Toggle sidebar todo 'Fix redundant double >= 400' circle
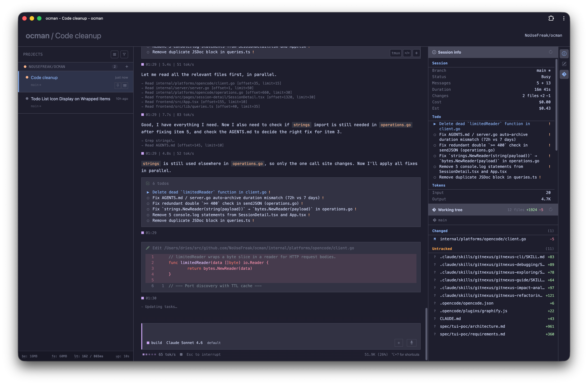This screenshot has height=385, width=588. (435, 145)
